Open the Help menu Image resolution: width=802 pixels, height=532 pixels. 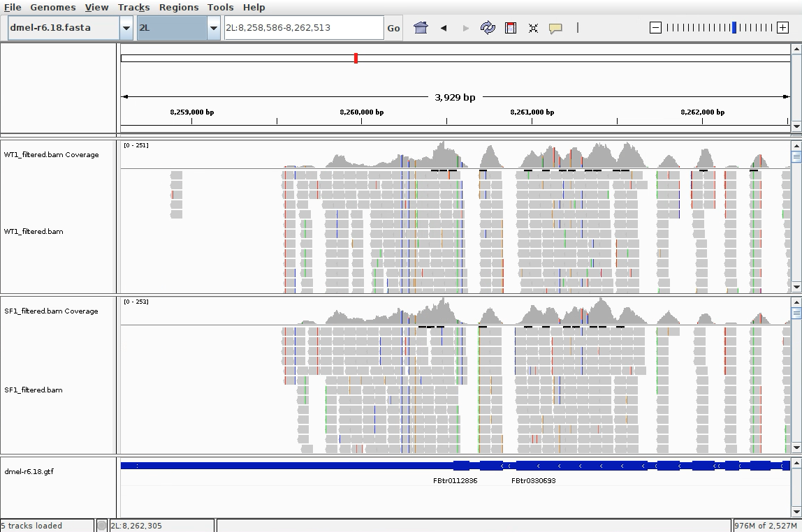click(254, 7)
